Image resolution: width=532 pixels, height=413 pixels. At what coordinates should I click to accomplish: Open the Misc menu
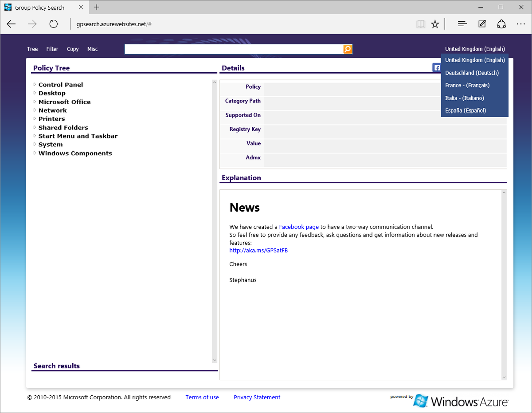point(93,49)
